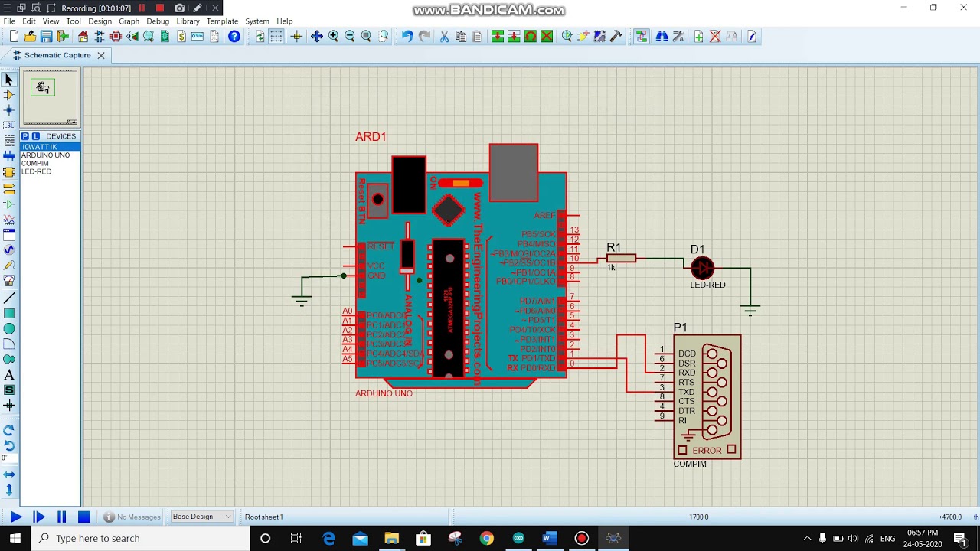Switch to Junction Dot Mode
980x551 pixels.
click(9, 110)
